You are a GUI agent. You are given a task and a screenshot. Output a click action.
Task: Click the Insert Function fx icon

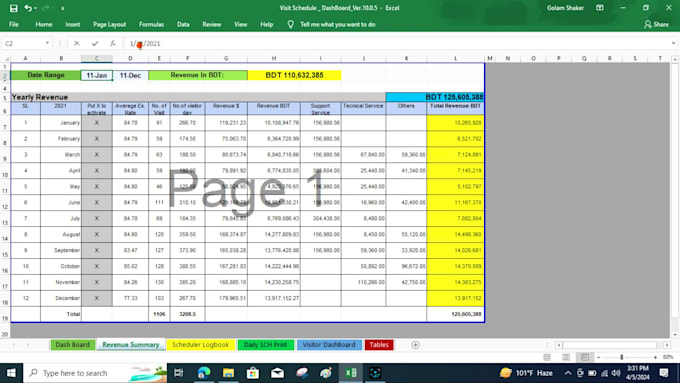pos(113,43)
